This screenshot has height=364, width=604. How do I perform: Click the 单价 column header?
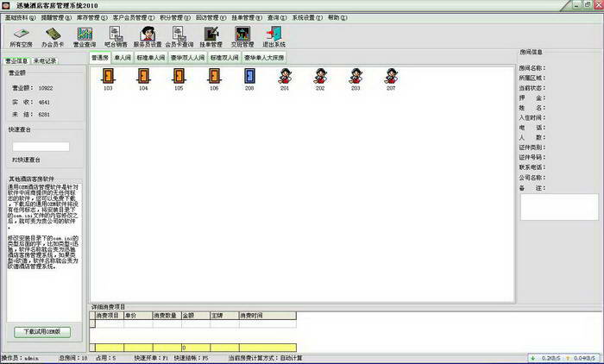click(x=138, y=316)
